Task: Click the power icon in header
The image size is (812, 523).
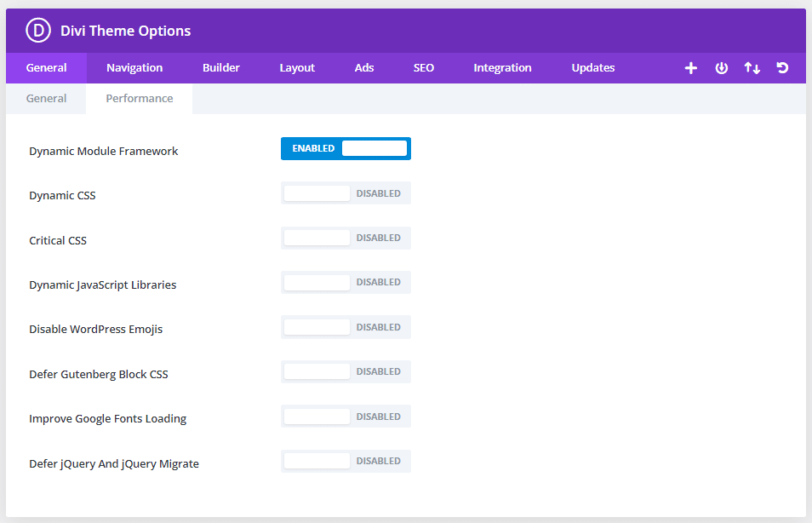Action: pos(722,68)
